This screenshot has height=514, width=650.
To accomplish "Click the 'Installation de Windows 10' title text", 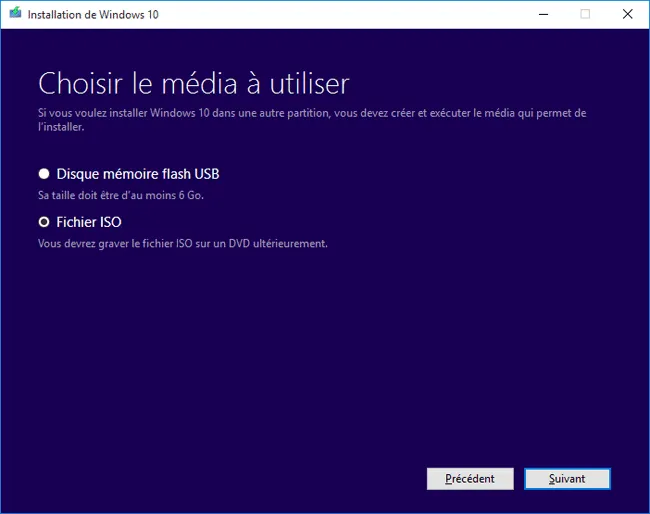I will (93, 15).
